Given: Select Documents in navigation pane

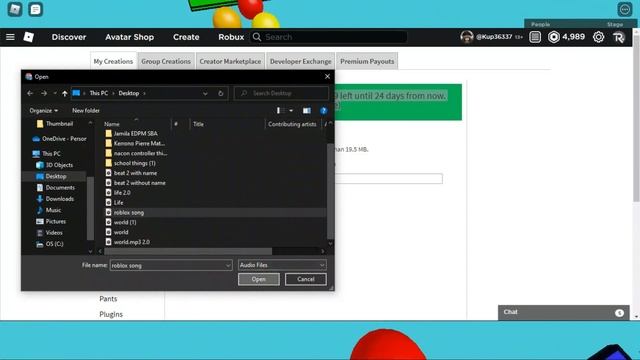Looking at the screenshot, I should pos(60,188).
